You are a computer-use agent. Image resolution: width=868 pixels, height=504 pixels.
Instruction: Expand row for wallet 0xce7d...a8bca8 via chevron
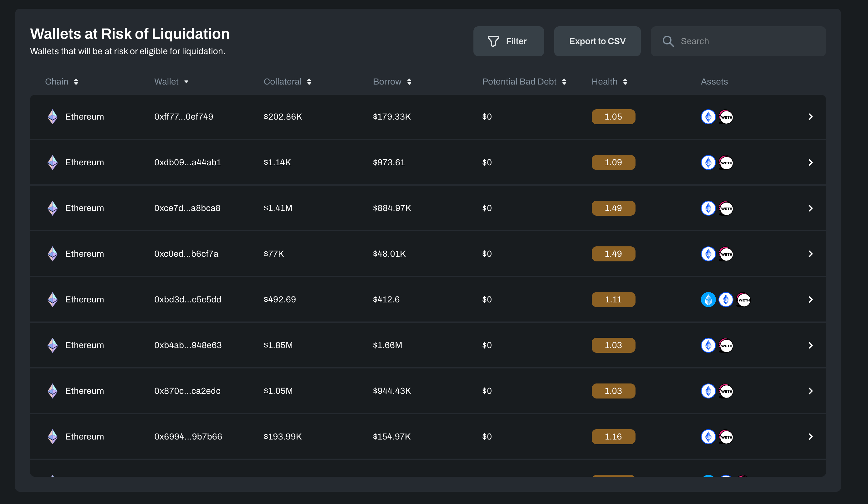[x=810, y=208]
